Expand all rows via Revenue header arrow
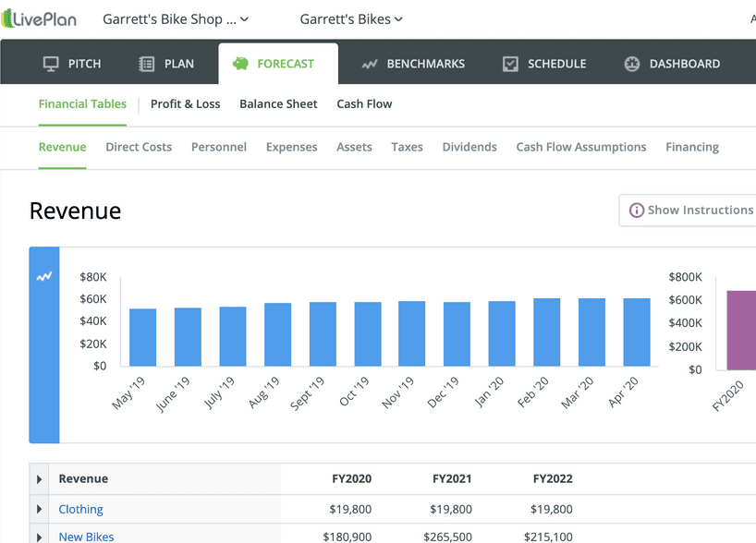756x543 pixels. click(x=39, y=479)
